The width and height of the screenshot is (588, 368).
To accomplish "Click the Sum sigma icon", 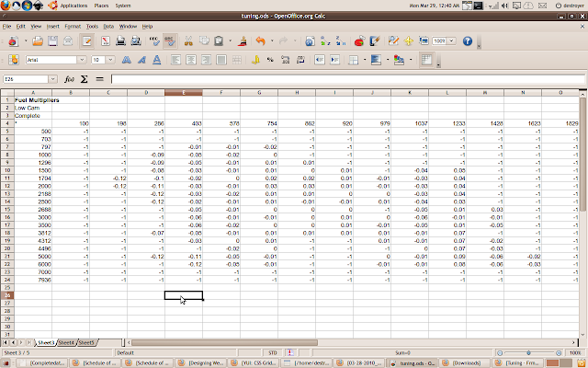I will 84,79.
